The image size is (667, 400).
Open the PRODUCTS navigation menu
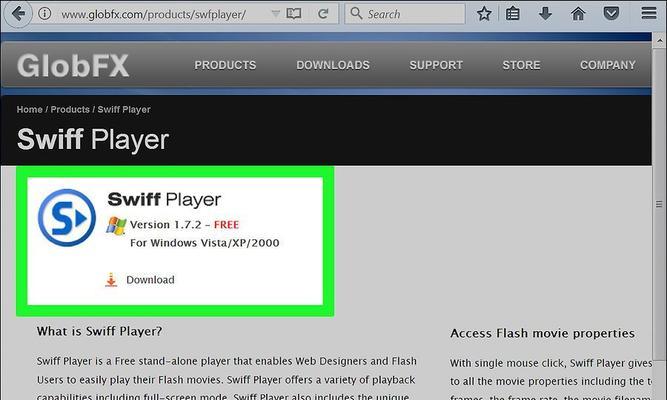[x=225, y=65]
